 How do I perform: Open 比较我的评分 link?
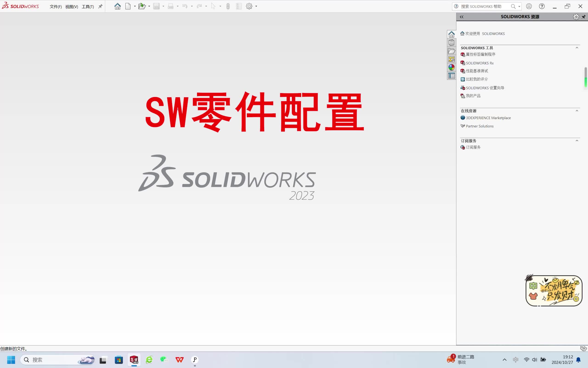[474, 79]
